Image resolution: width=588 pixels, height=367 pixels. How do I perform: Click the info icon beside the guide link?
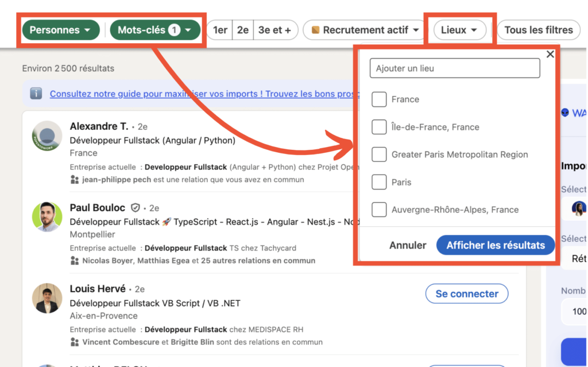pos(36,94)
